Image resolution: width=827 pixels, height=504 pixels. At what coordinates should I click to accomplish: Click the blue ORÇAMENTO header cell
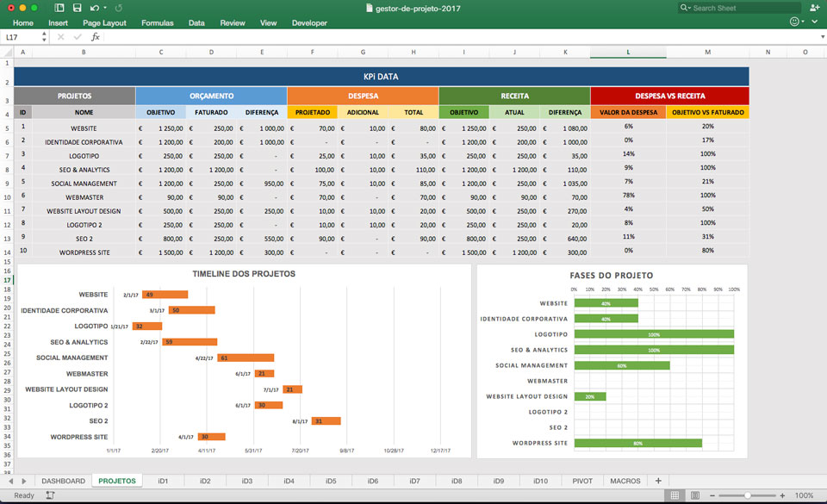click(x=212, y=96)
